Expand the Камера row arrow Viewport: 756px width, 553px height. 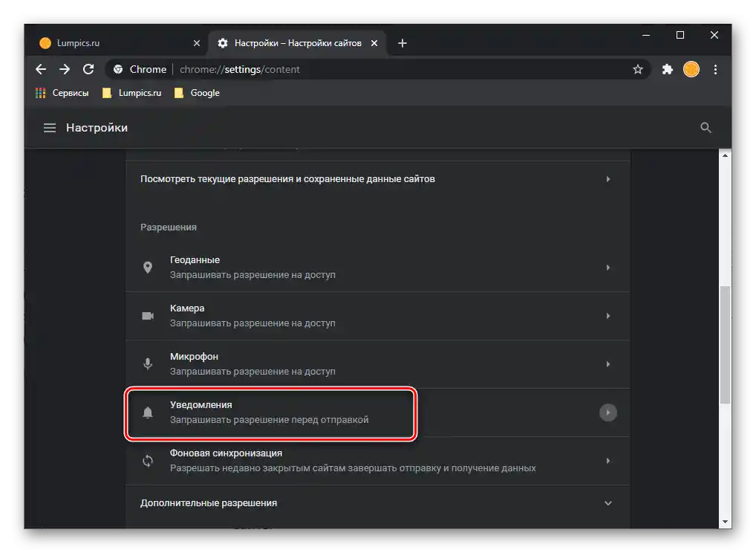coord(608,316)
